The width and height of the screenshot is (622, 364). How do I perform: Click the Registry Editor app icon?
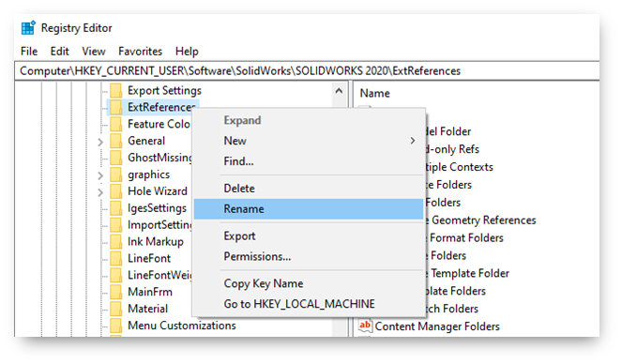click(28, 28)
